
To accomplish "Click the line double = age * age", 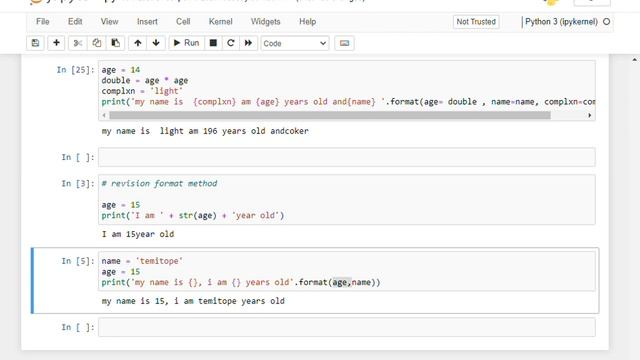I will 144,80.
